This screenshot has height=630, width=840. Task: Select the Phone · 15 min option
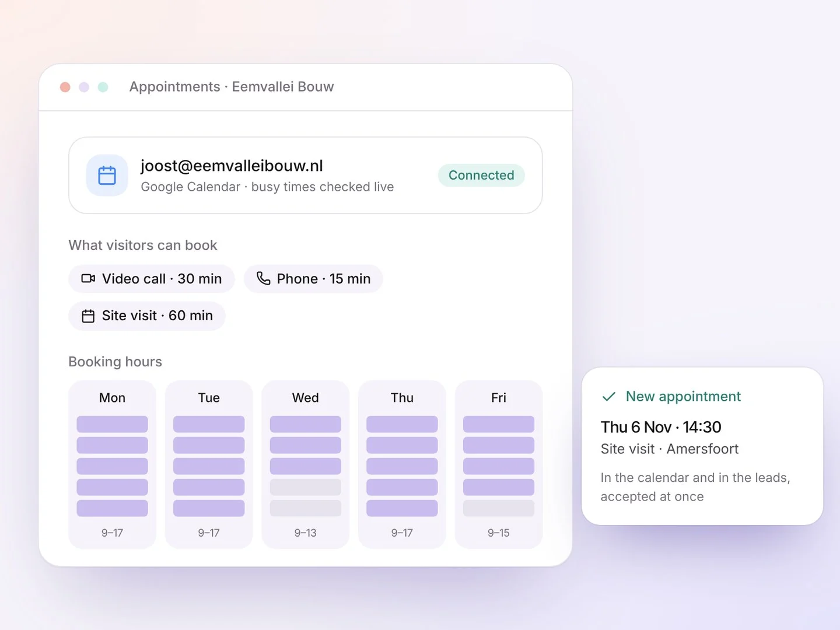[x=313, y=279]
